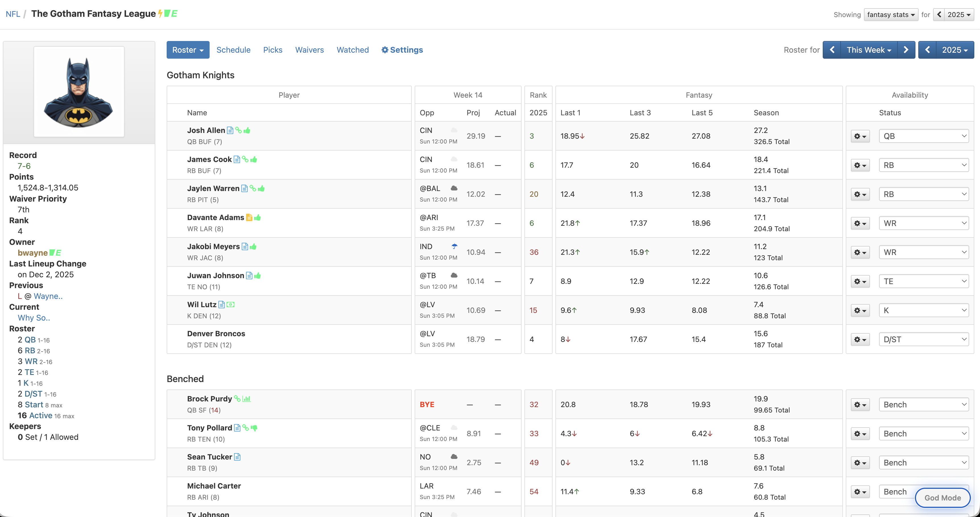Click the God Mode button
The height and width of the screenshot is (517, 980).
click(x=942, y=498)
